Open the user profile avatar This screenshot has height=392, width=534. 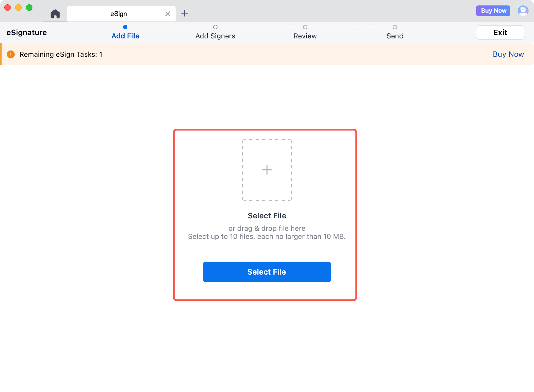(523, 11)
